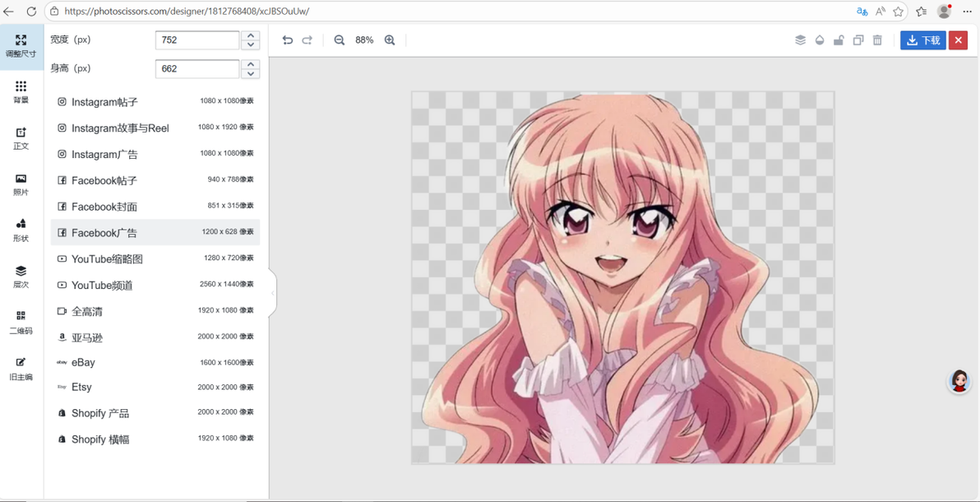Screen dimensions: 980x502
Task: Click the unlock padlock icon
Action: click(839, 40)
